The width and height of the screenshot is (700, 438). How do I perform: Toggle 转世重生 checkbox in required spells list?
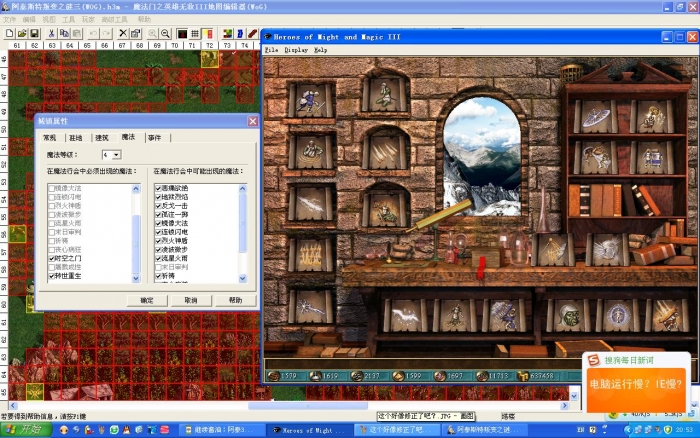pos(52,276)
